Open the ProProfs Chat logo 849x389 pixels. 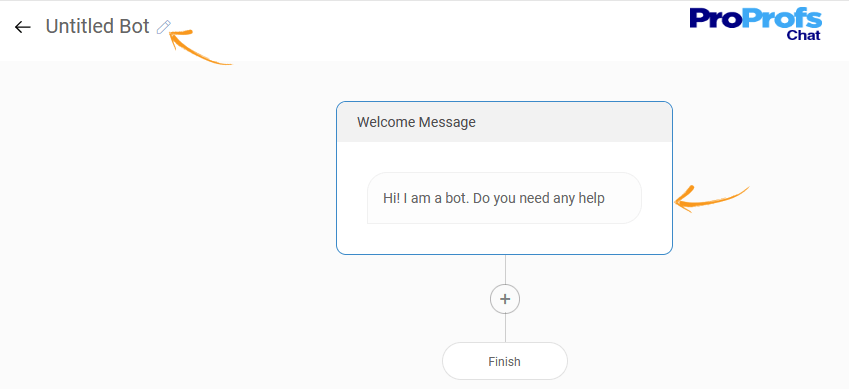coord(756,24)
